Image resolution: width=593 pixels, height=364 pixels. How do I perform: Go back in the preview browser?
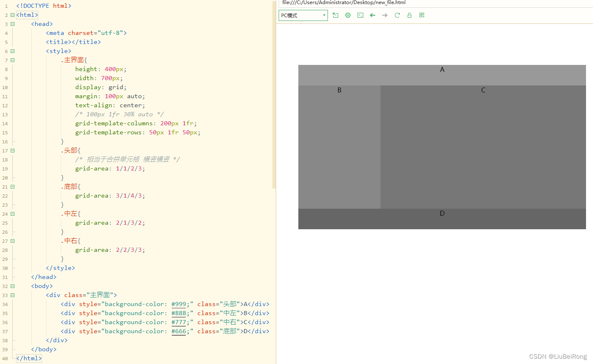pos(373,15)
